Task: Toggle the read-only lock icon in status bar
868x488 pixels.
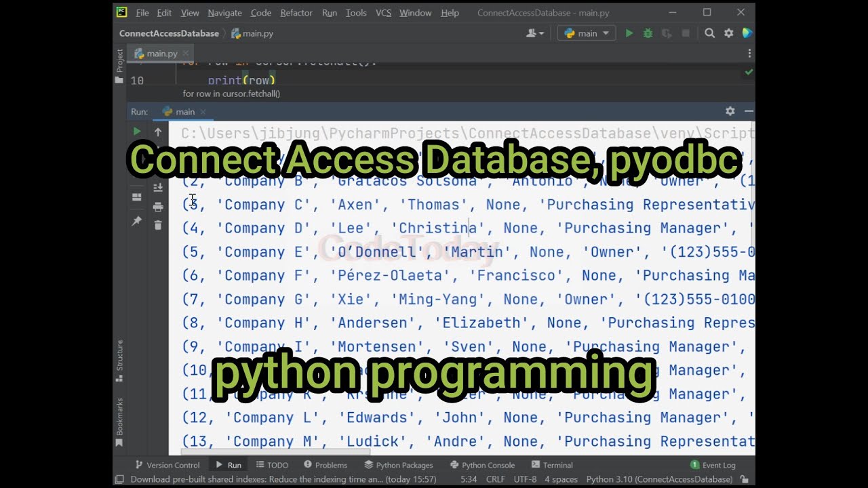Action: (745, 479)
